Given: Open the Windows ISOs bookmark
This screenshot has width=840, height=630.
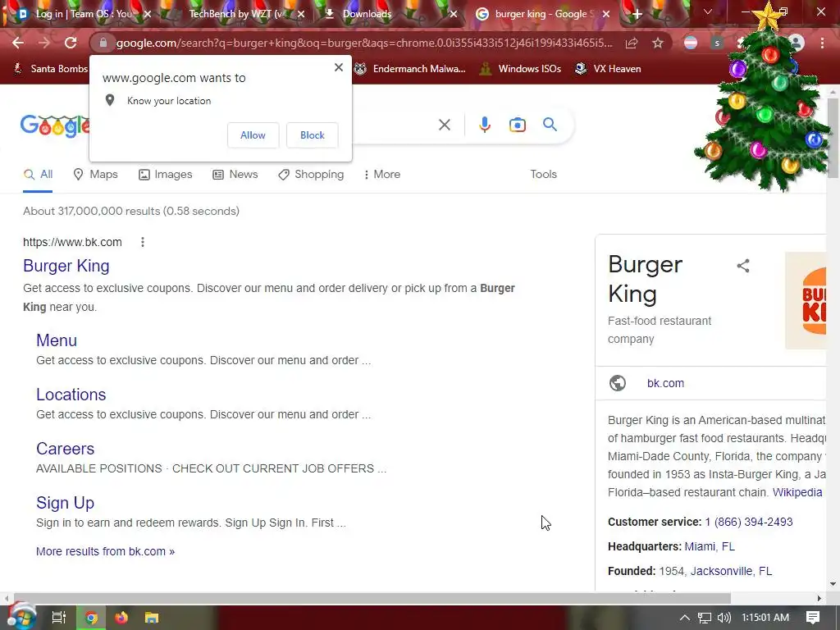Looking at the screenshot, I should pos(520,69).
